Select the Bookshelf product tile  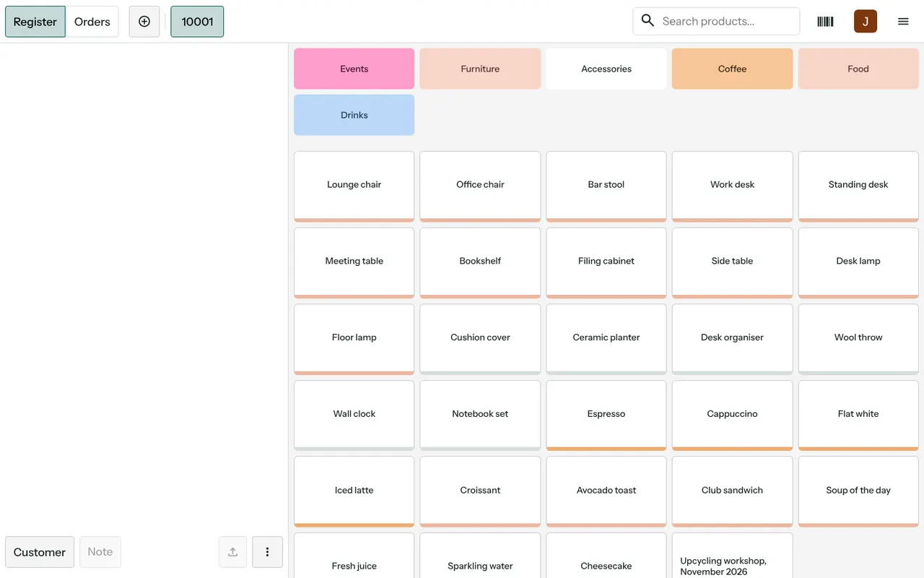click(480, 262)
